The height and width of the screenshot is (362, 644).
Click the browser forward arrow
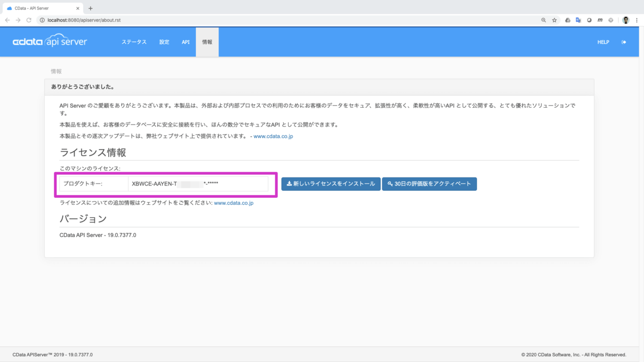tap(18, 20)
